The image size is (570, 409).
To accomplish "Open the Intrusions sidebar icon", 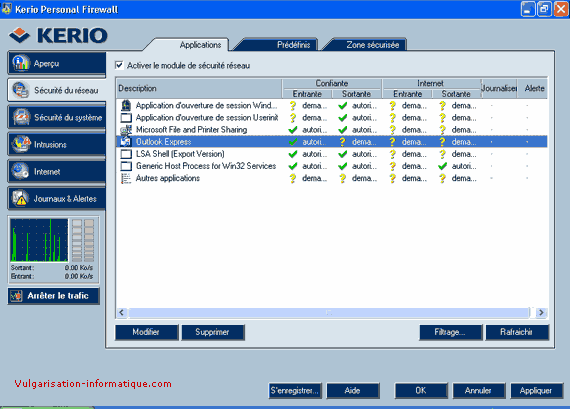I will (x=21, y=144).
